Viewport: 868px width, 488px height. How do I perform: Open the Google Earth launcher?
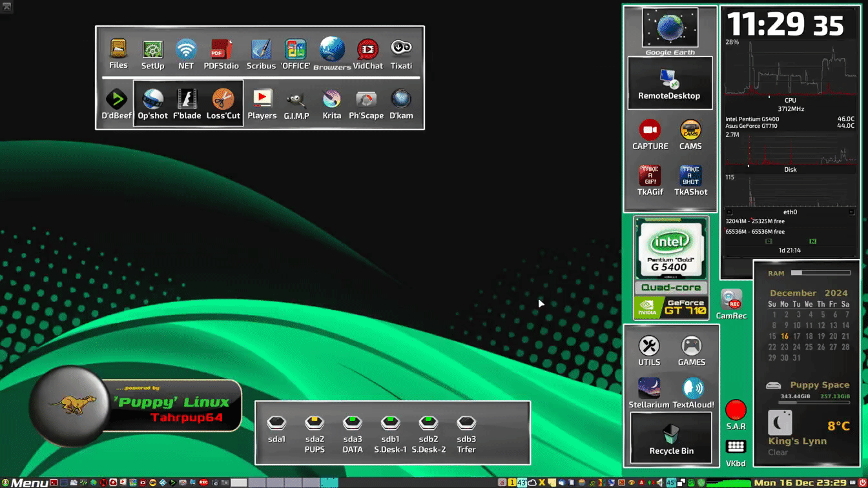tap(670, 32)
